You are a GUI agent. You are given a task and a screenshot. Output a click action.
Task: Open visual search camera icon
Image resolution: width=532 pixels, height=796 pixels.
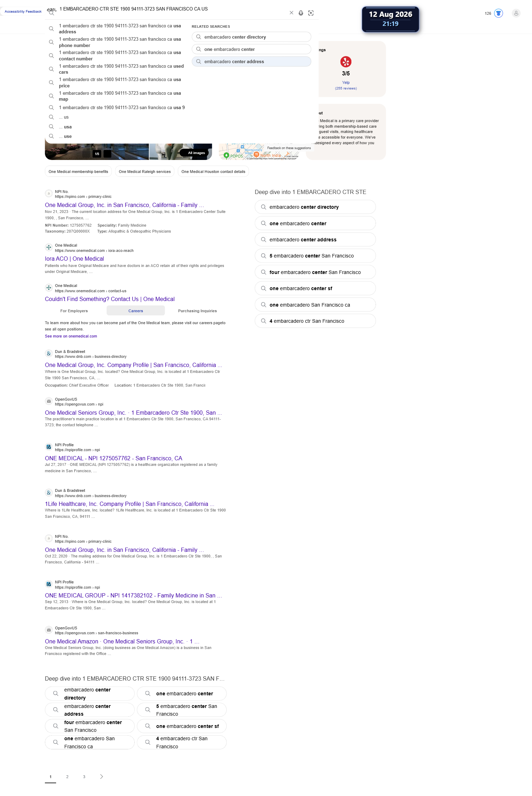[311, 13]
